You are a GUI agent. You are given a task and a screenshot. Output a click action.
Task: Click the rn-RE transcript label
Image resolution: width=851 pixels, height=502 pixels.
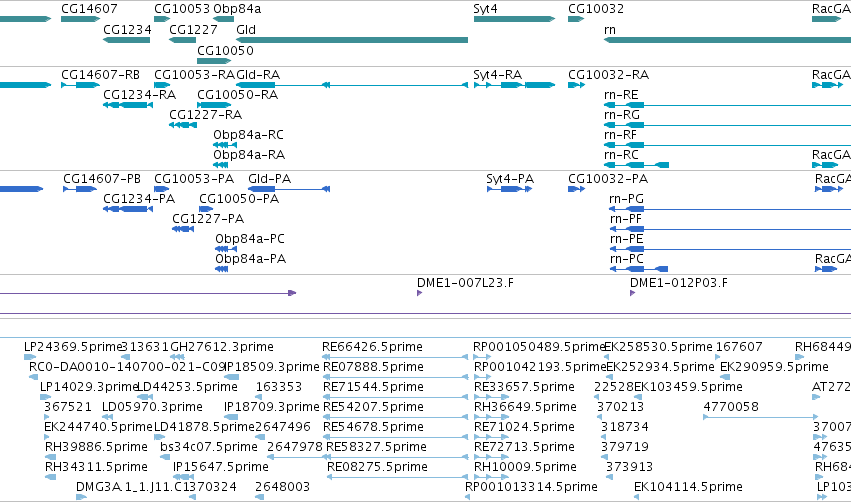coord(621,94)
